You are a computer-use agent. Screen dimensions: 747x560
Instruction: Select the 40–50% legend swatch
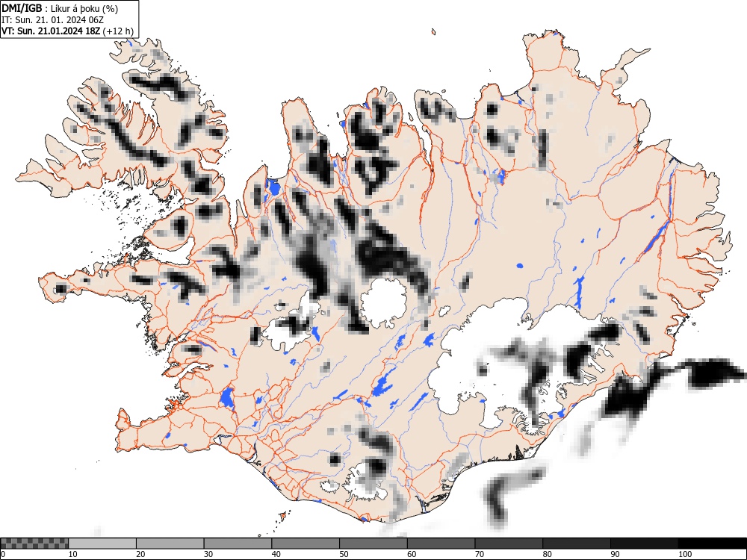coord(306,544)
